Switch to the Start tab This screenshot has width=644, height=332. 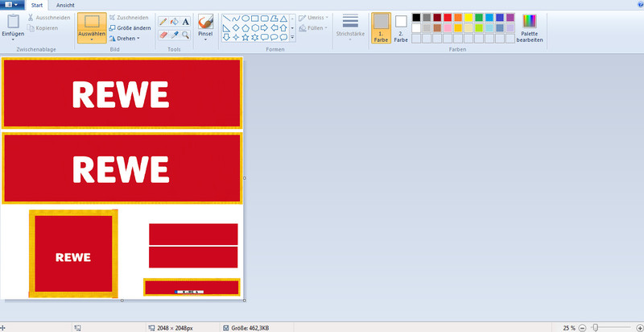coord(37,6)
